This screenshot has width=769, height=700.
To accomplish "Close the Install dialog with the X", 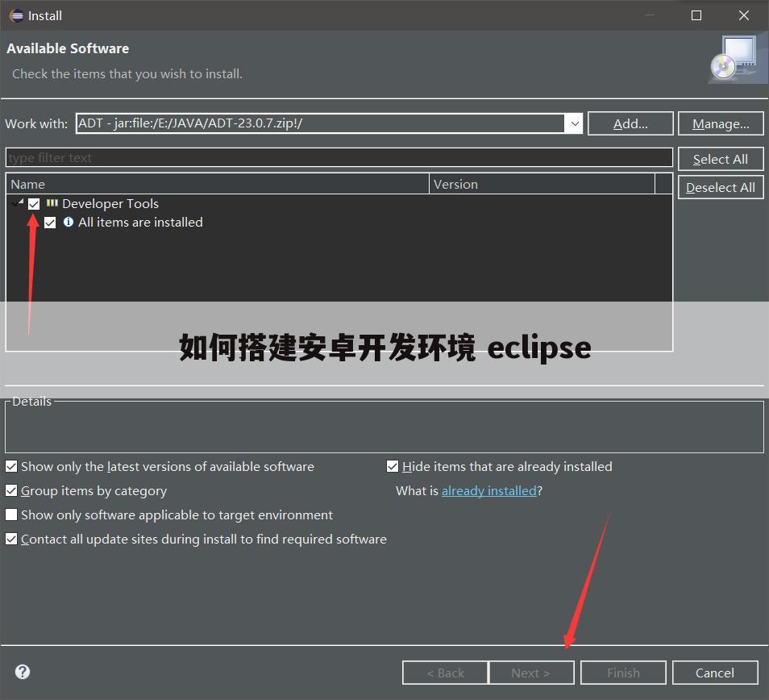I will point(743,15).
